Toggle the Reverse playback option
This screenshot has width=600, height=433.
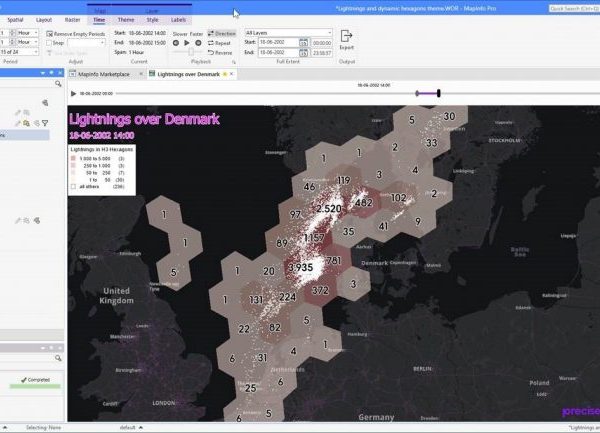tap(220, 52)
